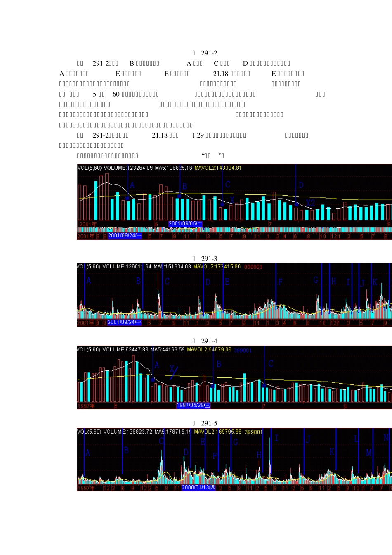Select marker D in the top volume chart
Screen dimensions: 392x555
tap(301, 185)
